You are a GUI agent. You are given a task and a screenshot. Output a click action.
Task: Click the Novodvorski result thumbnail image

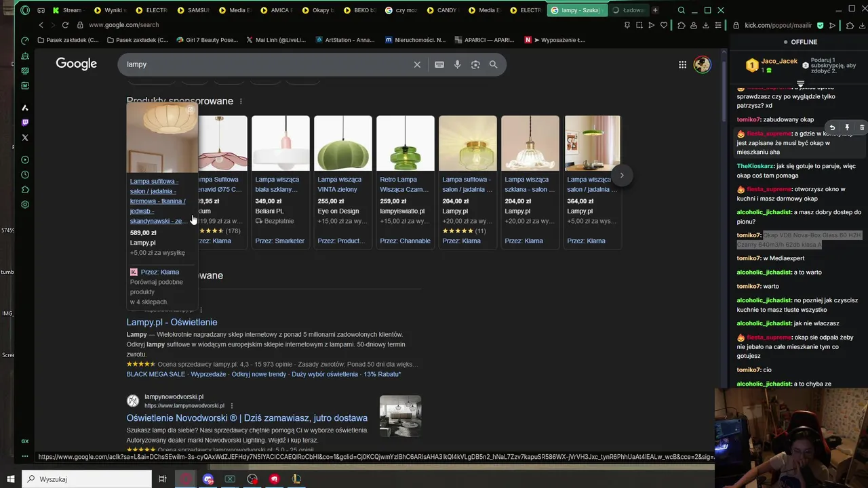tap(400, 416)
